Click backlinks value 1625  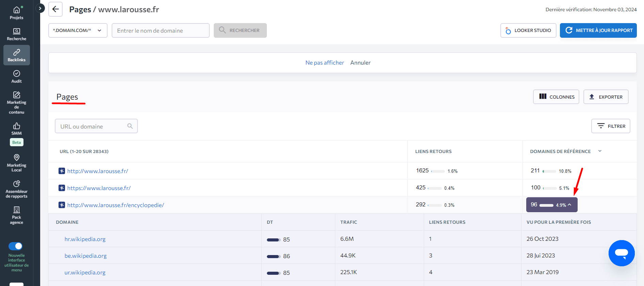click(x=422, y=170)
